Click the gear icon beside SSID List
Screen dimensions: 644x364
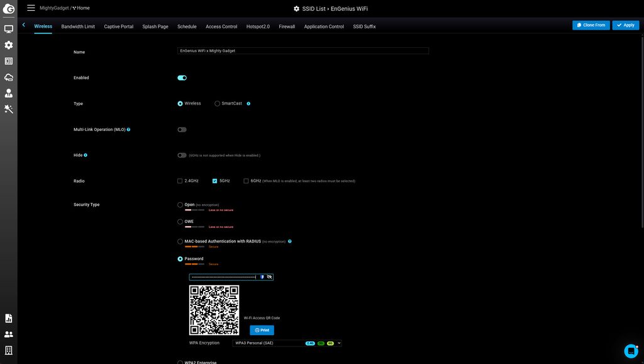coord(297,9)
